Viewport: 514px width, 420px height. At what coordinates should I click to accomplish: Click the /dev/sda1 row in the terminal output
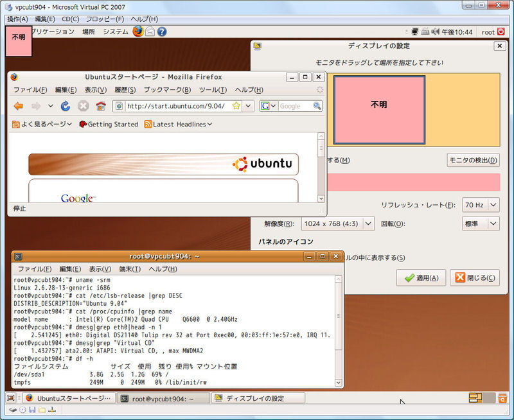tap(91, 374)
